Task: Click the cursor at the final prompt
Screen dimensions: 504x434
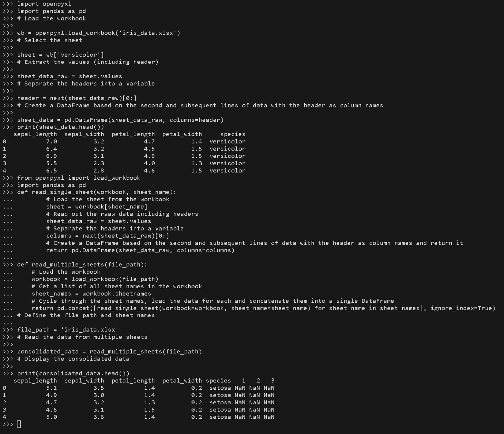Action: point(19,424)
